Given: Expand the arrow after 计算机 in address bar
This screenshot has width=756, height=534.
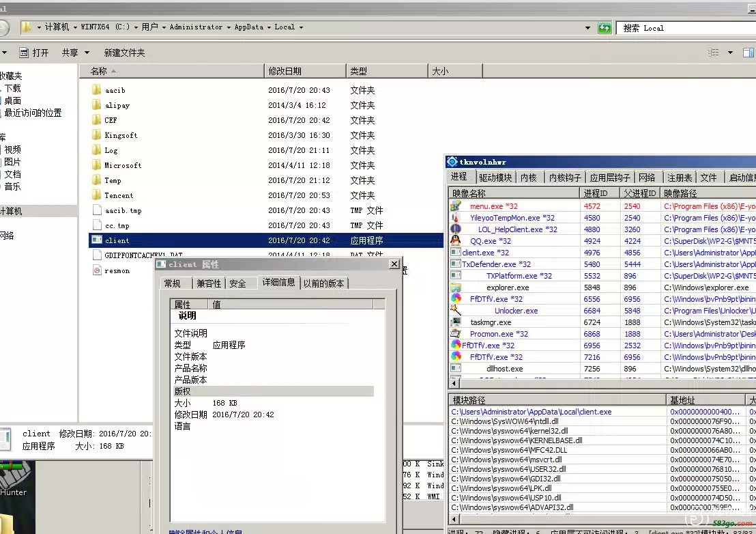Looking at the screenshot, I should click(75, 27).
